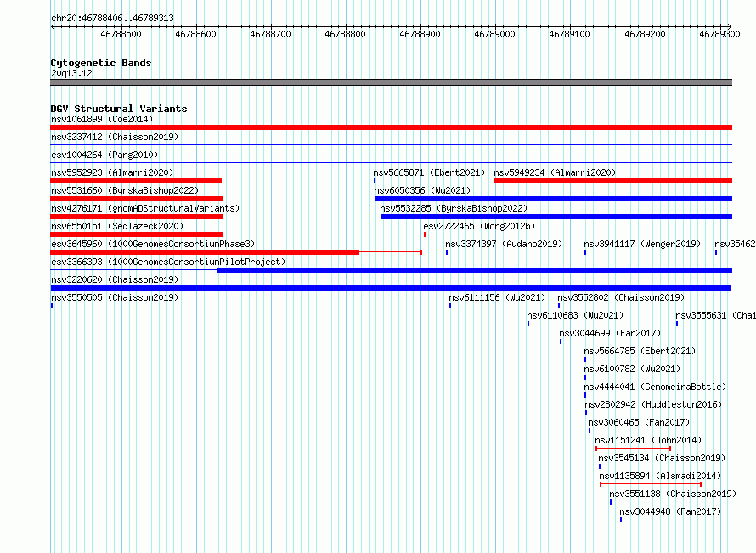
Task: Open nsv1151241 (John2014) variant
Action: pyautogui.click(x=648, y=440)
